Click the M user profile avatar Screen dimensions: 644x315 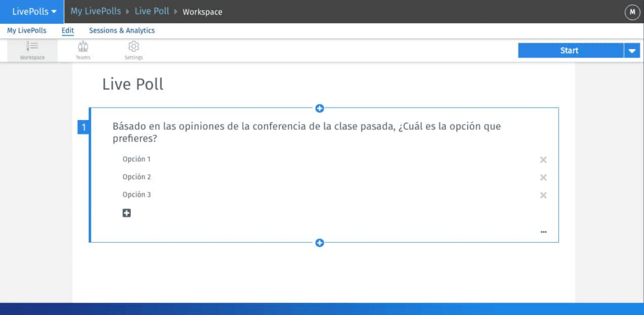coord(631,11)
